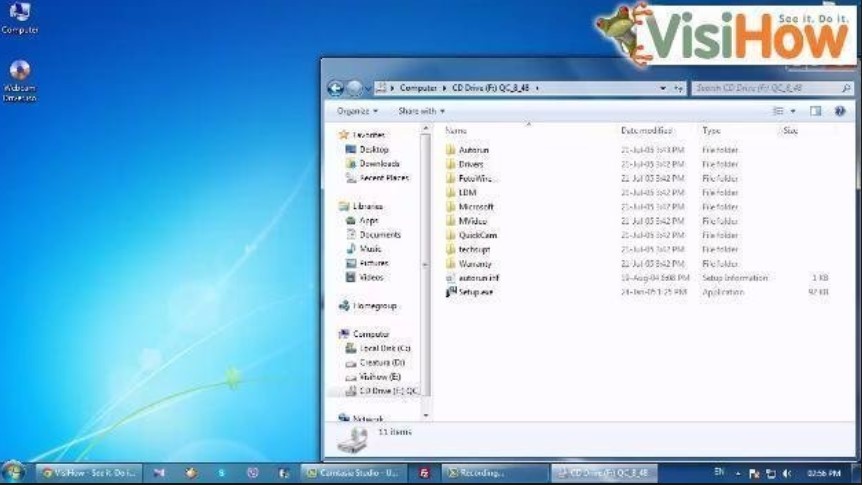The height and width of the screenshot is (485, 862).
Task: Select the Drivers folder
Action: (x=465, y=164)
